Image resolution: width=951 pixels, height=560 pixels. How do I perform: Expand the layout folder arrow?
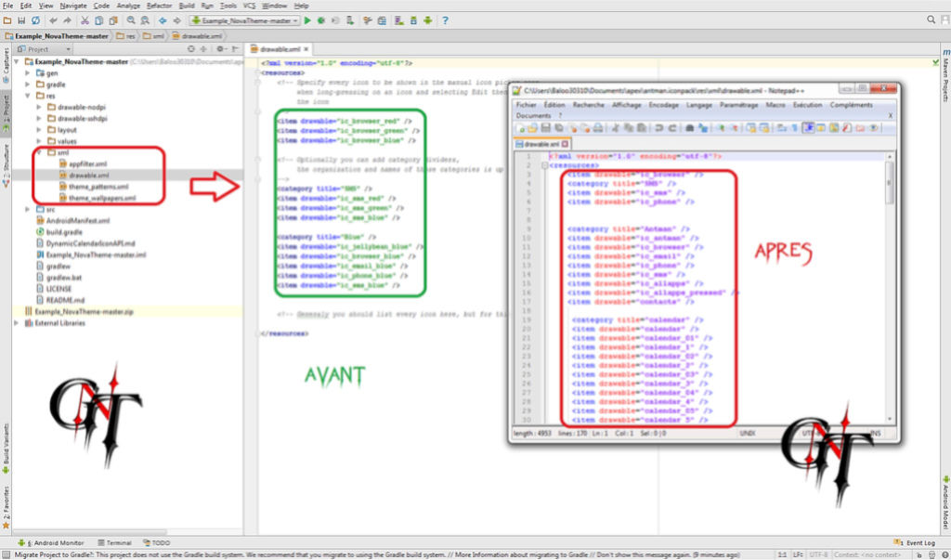coord(39,130)
